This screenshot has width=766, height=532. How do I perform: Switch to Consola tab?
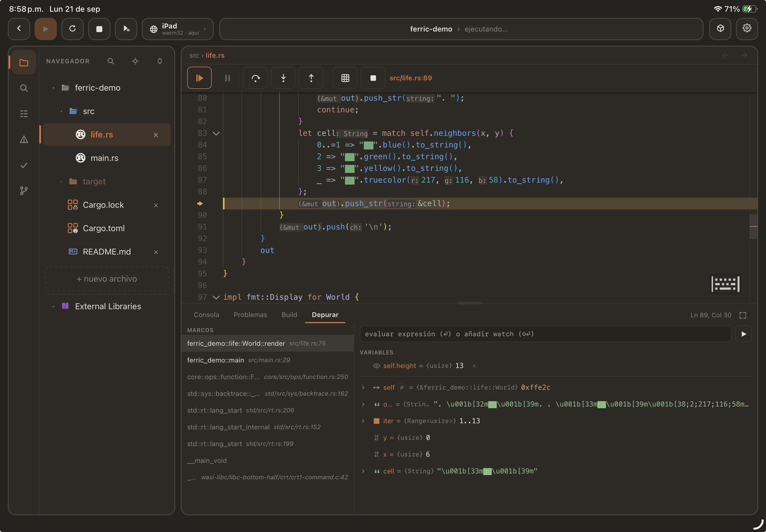[x=206, y=315]
